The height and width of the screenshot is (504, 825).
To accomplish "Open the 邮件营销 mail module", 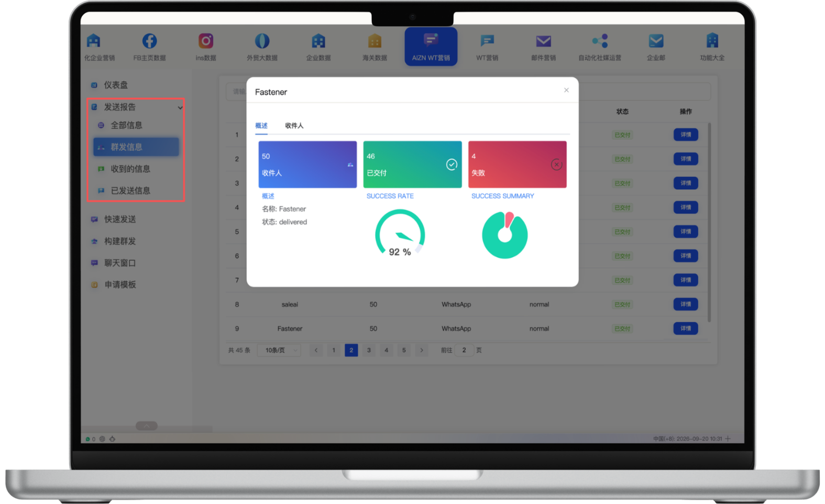I will coord(543,47).
